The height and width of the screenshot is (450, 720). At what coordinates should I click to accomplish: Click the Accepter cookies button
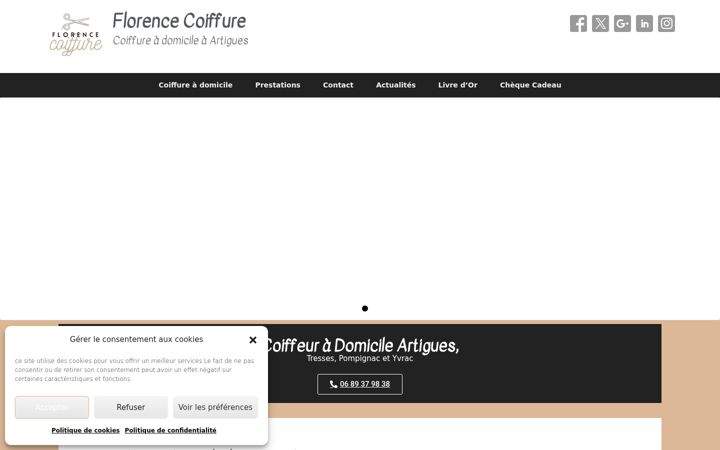[52, 407]
